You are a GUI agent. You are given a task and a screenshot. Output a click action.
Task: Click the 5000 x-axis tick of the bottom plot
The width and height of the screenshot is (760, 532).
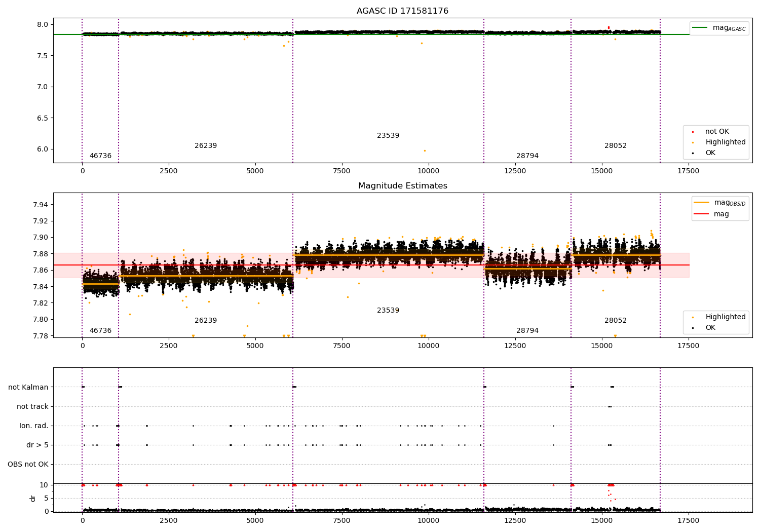pyautogui.click(x=255, y=521)
